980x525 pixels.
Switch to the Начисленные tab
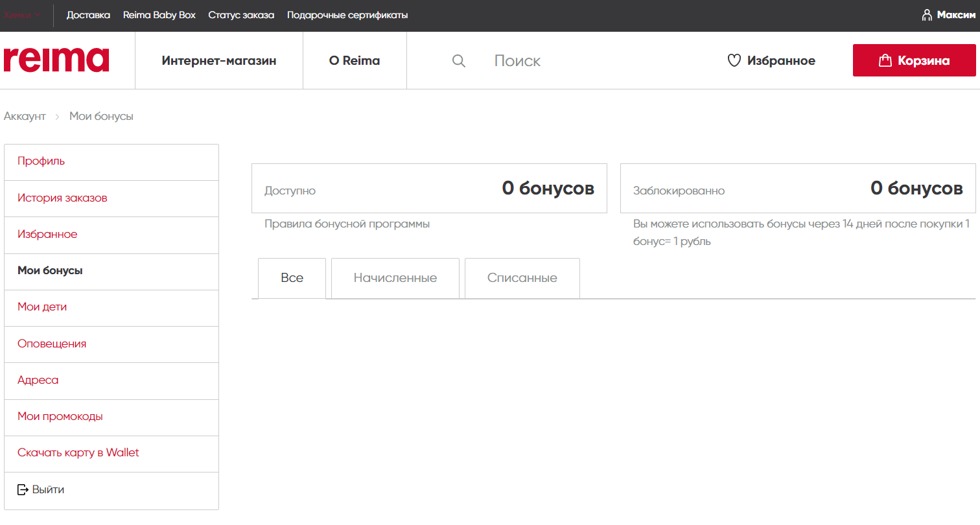[x=395, y=278]
